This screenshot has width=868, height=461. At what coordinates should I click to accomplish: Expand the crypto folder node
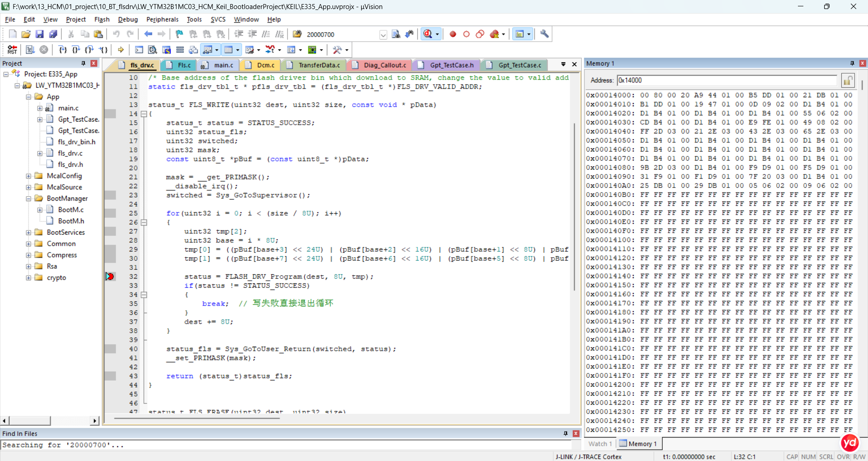point(28,278)
